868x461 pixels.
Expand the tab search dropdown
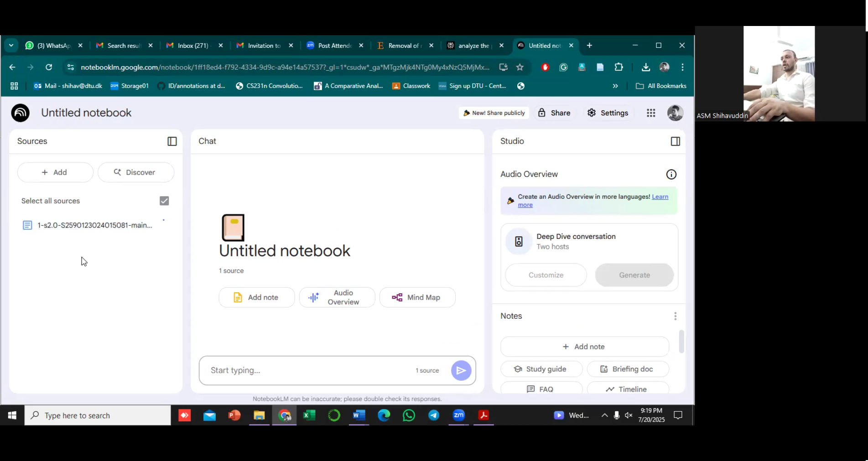pos(11,46)
